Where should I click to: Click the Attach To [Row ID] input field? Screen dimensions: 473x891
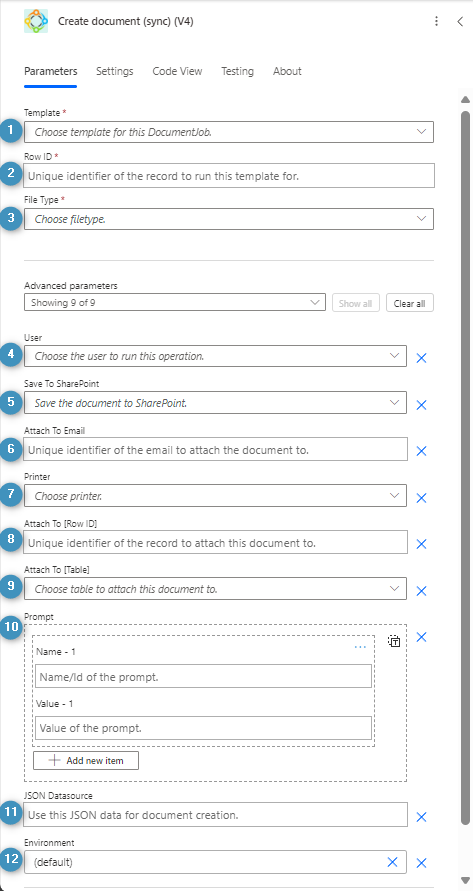tap(215, 542)
